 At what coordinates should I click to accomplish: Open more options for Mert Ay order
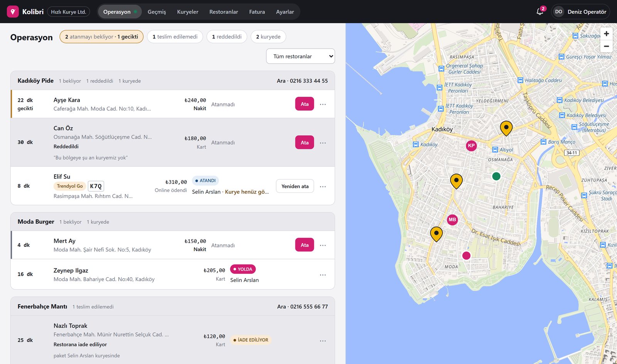(323, 245)
